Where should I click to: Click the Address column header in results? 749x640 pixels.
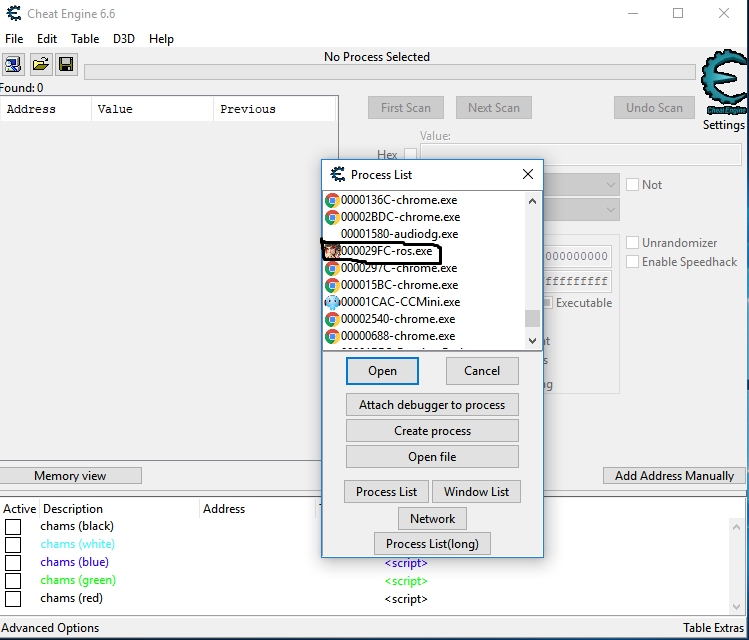click(46, 109)
